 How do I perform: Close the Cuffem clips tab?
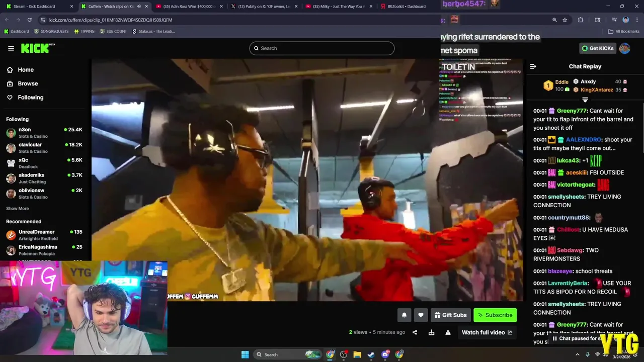(146, 7)
